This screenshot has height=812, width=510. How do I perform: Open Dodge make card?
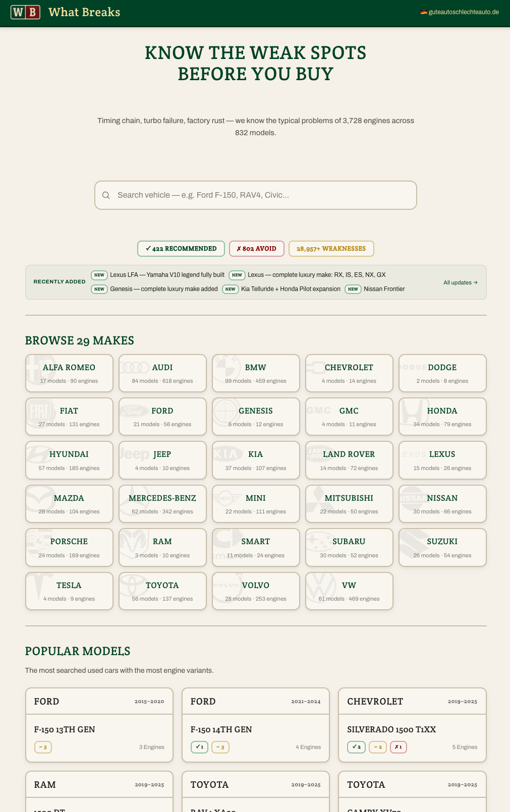442,373
